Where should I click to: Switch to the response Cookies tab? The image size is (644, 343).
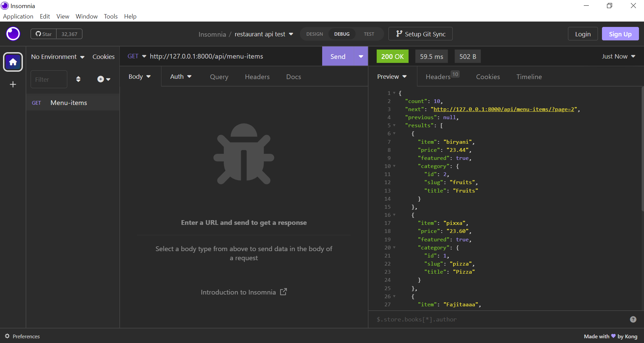click(x=488, y=77)
